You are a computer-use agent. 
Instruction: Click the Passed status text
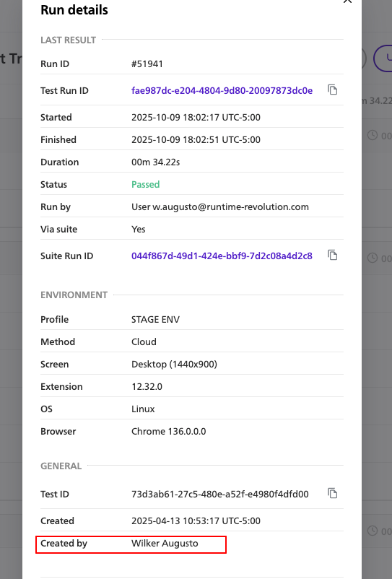point(145,184)
